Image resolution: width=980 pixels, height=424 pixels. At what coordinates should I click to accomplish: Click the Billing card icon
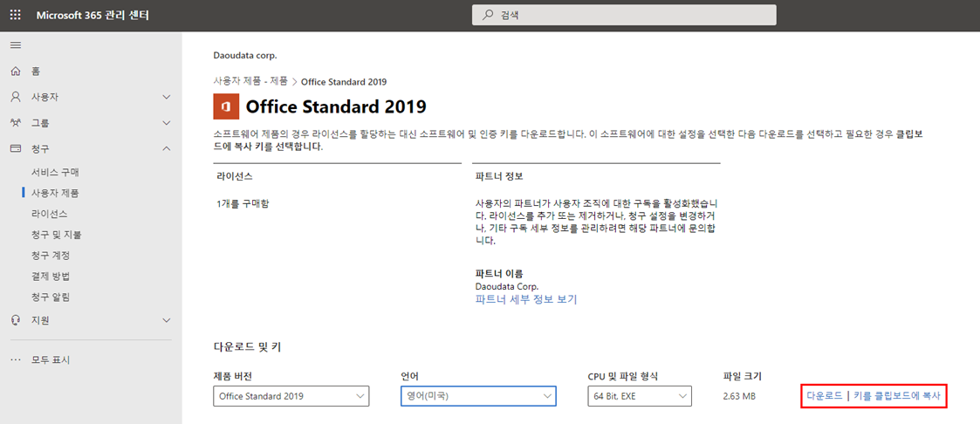point(16,148)
